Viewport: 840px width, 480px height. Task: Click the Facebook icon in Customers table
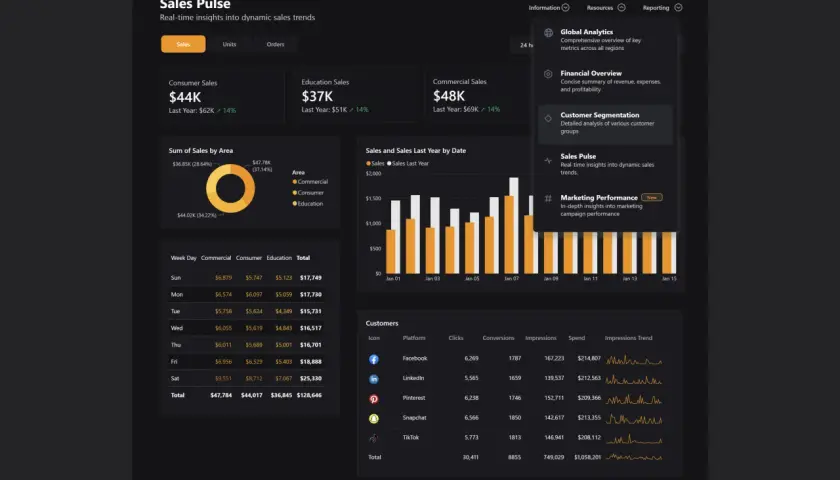(374, 359)
